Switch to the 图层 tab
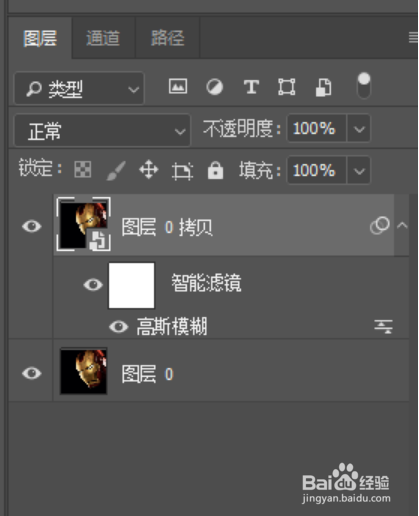The image size is (419, 516). [x=40, y=38]
